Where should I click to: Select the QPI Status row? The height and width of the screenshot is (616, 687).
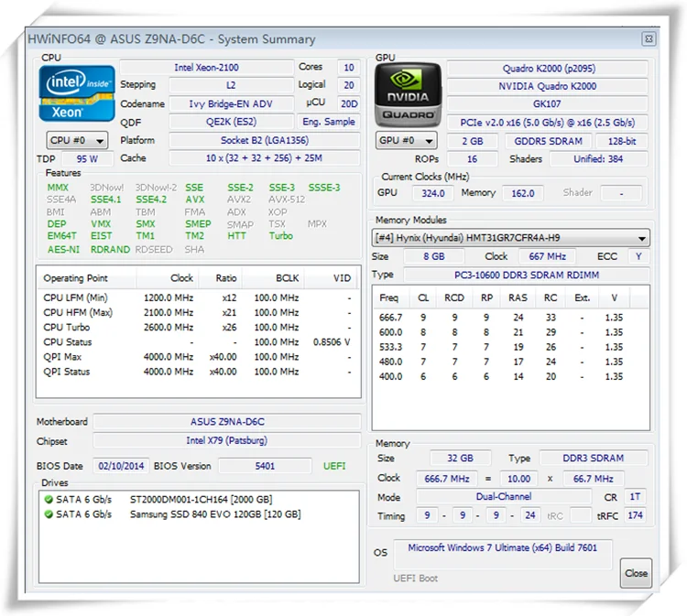click(198, 372)
